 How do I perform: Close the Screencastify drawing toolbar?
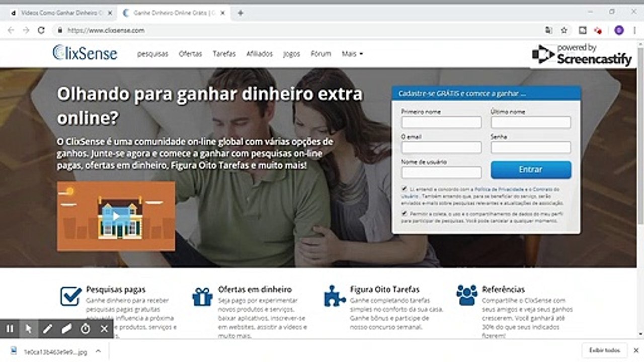[x=104, y=329]
